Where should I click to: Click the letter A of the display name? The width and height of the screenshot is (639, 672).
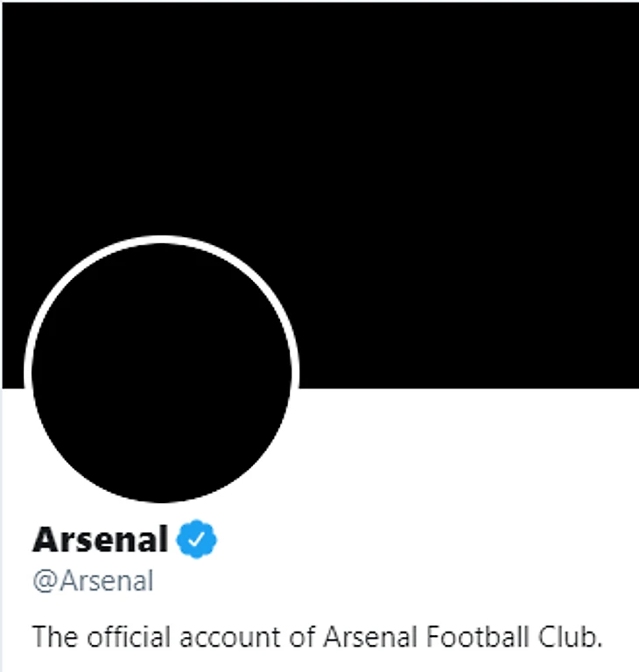45,540
